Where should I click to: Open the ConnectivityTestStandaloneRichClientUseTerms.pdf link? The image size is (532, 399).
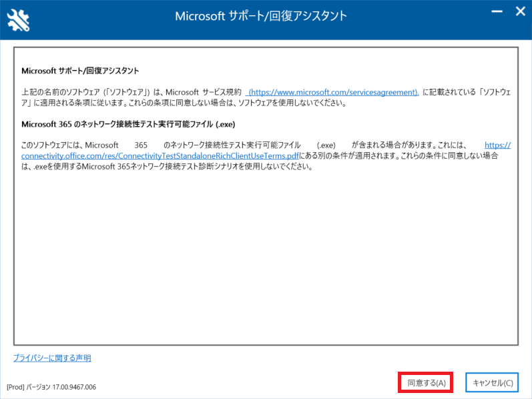(x=160, y=155)
